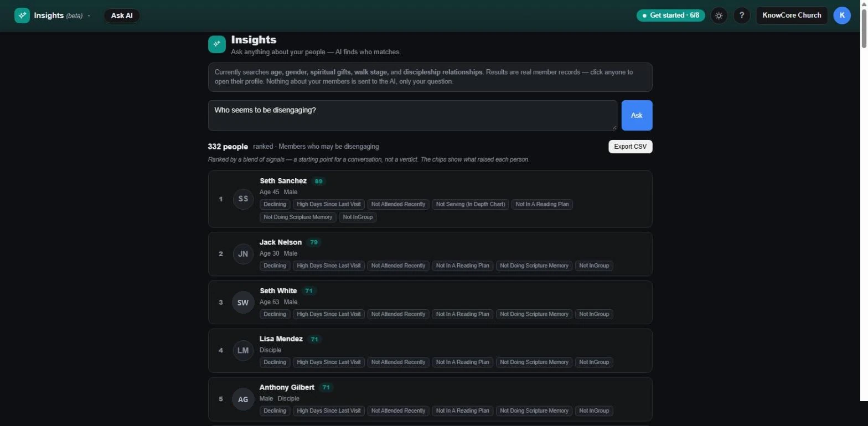Click the JN avatar for Jack Nelson
This screenshot has height=426, width=868.
click(x=243, y=254)
